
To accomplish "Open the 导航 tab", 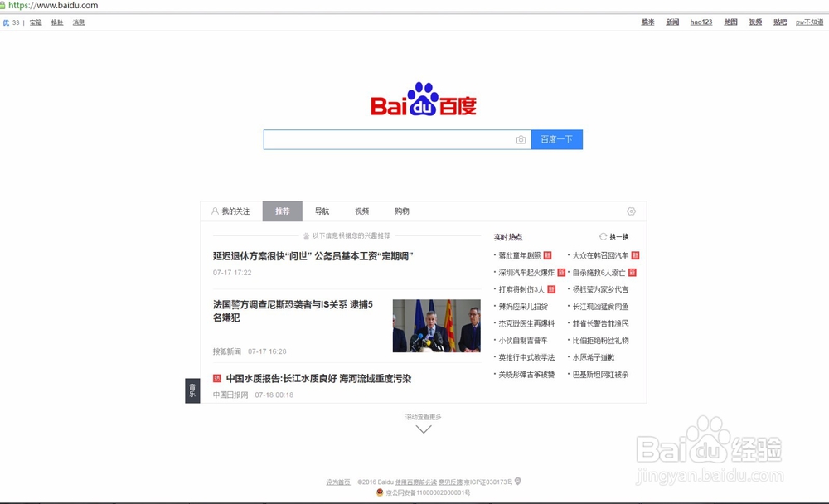I will click(322, 211).
